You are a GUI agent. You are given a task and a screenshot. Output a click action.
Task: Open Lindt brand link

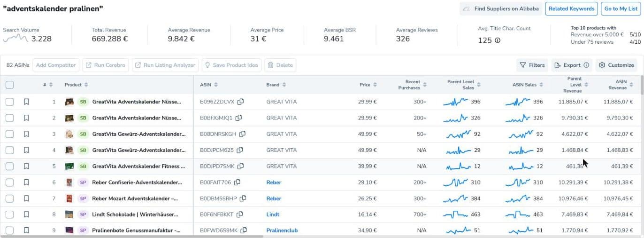pyautogui.click(x=273, y=214)
